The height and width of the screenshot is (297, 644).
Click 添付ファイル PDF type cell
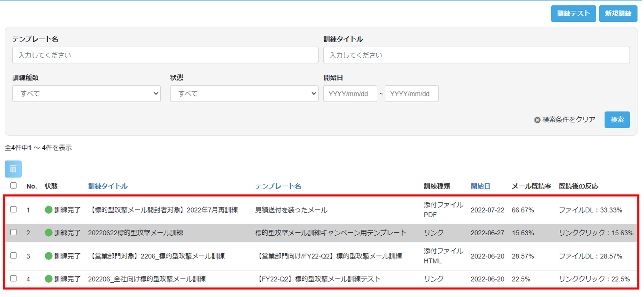[x=443, y=210]
